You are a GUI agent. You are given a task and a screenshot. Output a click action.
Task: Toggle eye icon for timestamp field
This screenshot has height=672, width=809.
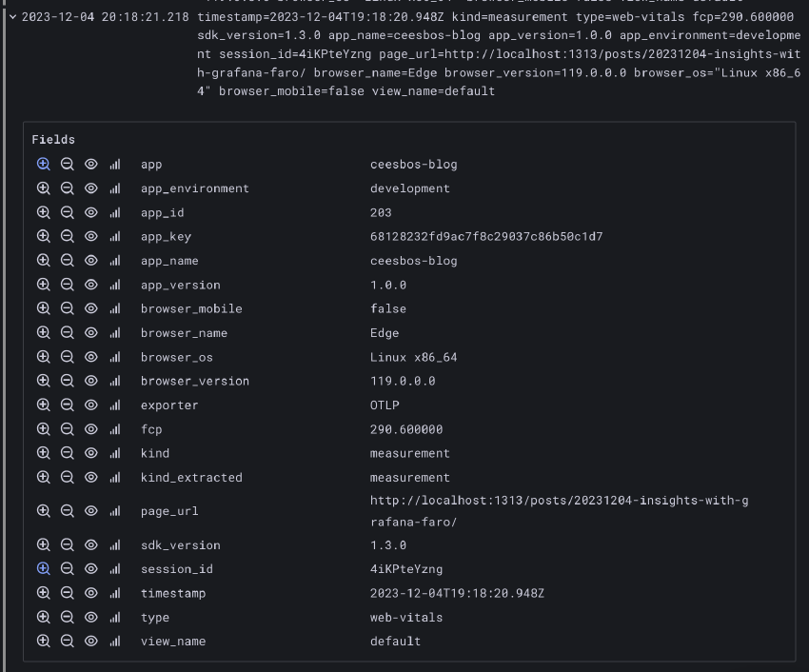coord(91,593)
